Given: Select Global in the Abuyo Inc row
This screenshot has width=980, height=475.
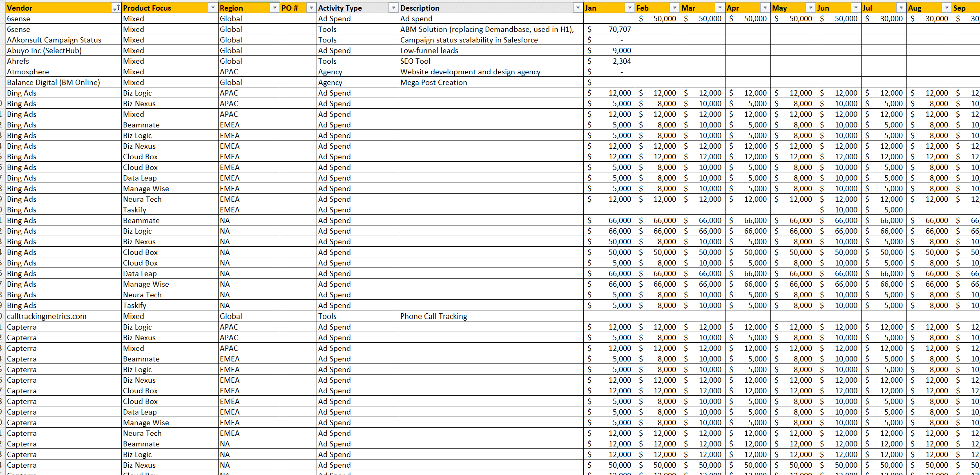Looking at the screenshot, I should point(249,50).
